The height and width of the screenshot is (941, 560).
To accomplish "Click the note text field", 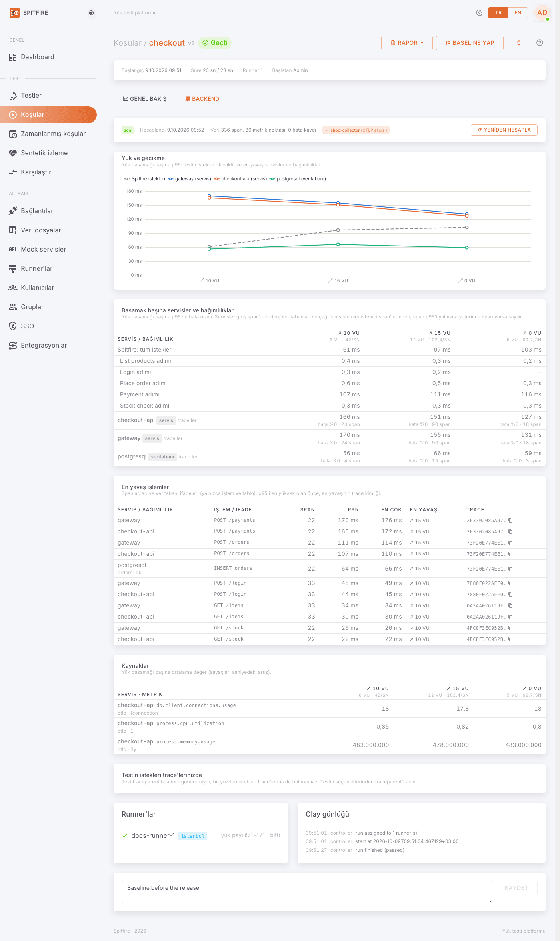I will pos(307,892).
